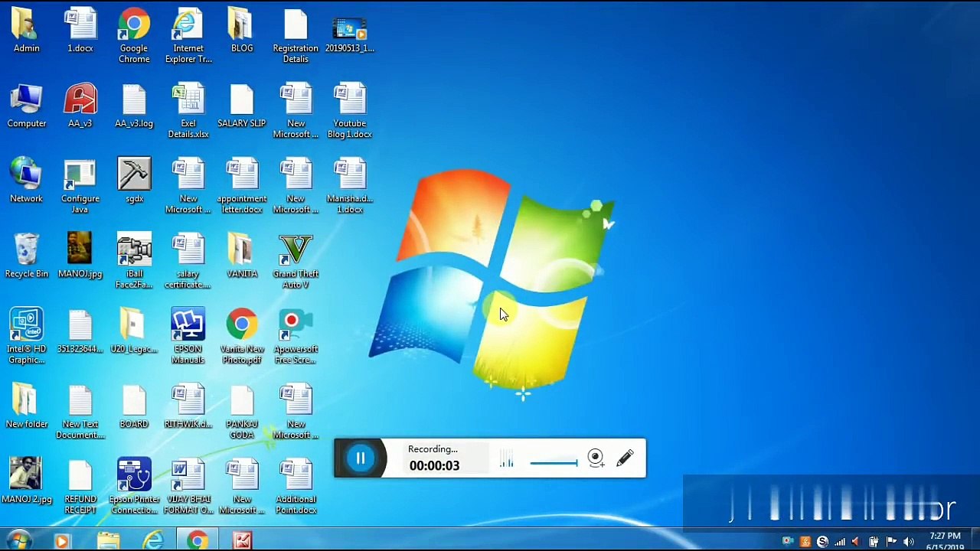Select the Grand Theft Auto V shortcut

296,261
